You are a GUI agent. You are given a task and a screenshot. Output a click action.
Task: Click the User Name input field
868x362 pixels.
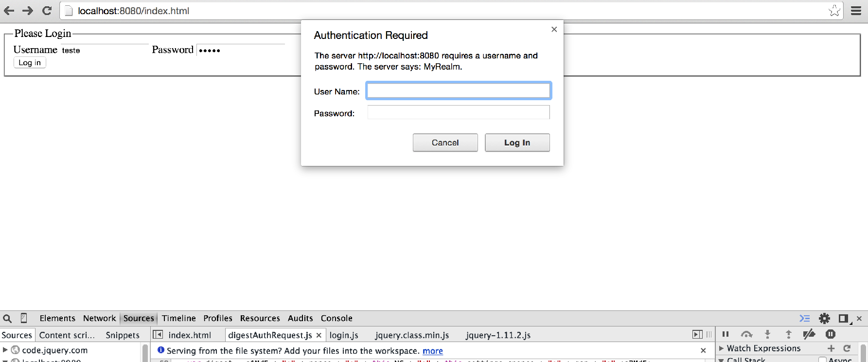click(458, 90)
